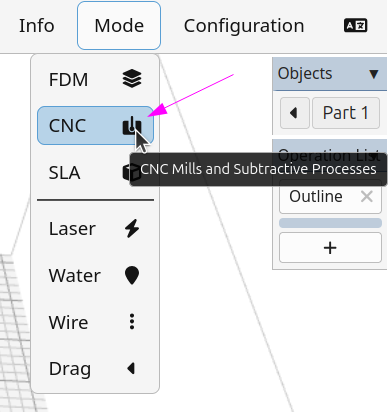Collapse the Objects panel arrow

[x=374, y=74]
